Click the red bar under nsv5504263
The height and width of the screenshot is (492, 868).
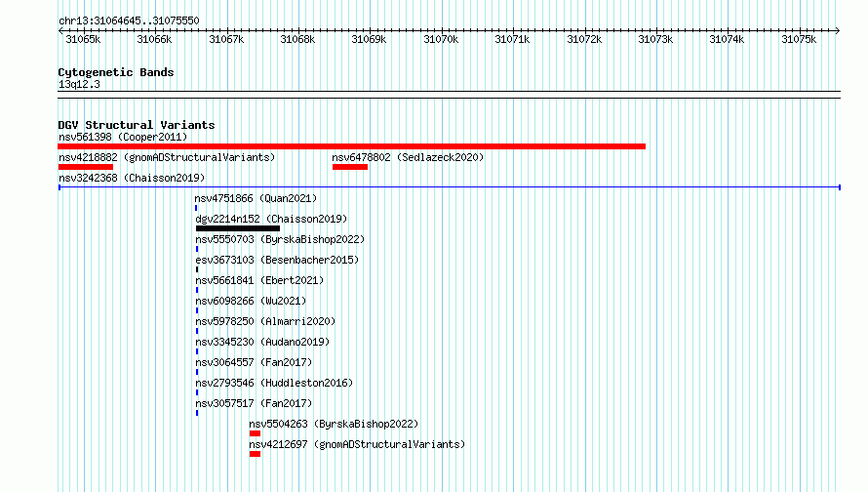click(255, 433)
